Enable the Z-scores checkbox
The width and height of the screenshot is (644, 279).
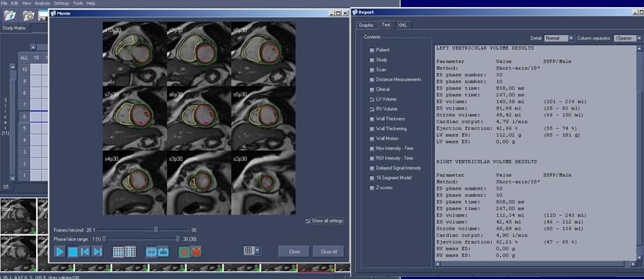pyautogui.click(x=372, y=188)
